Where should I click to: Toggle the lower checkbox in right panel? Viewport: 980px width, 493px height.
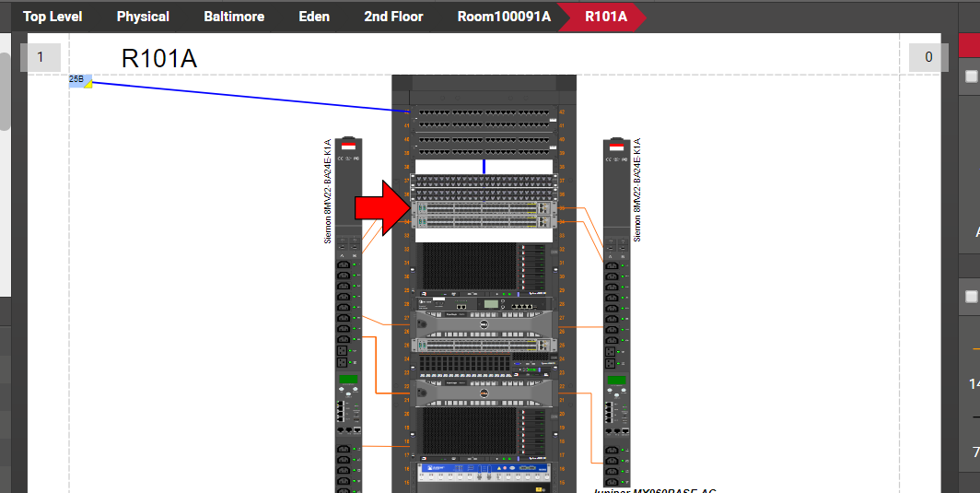tap(971, 297)
